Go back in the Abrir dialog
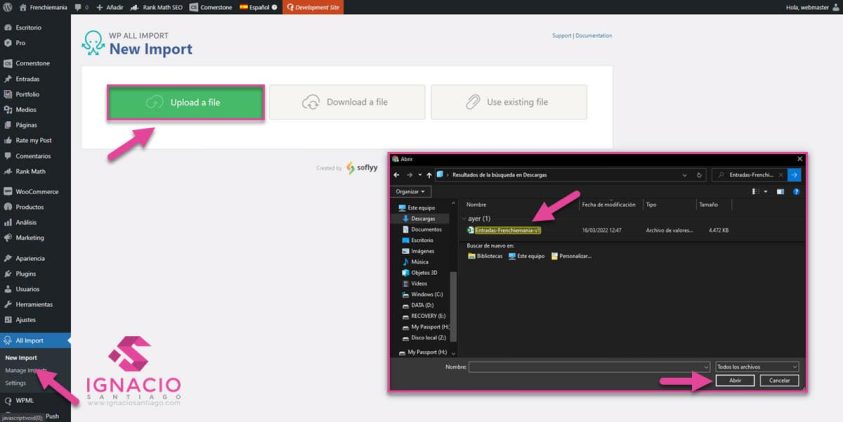This screenshot has height=422, width=843. tap(397, 175)
